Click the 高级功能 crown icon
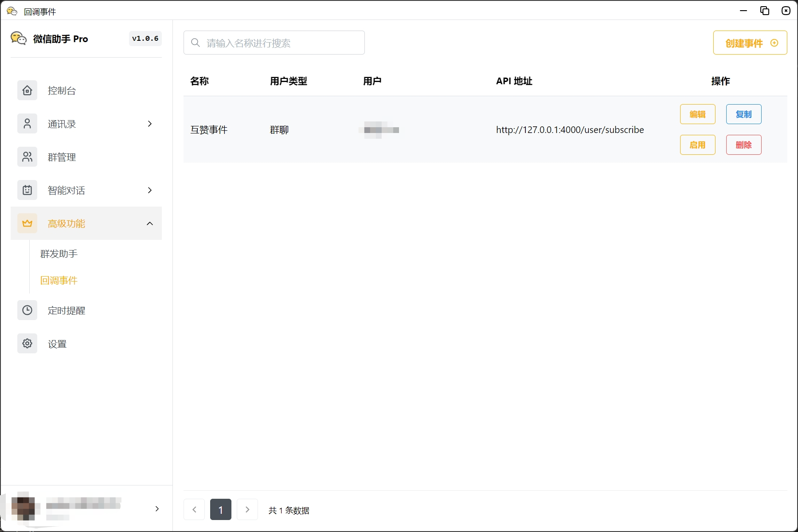798x532 pixels. tap(27, 223)
